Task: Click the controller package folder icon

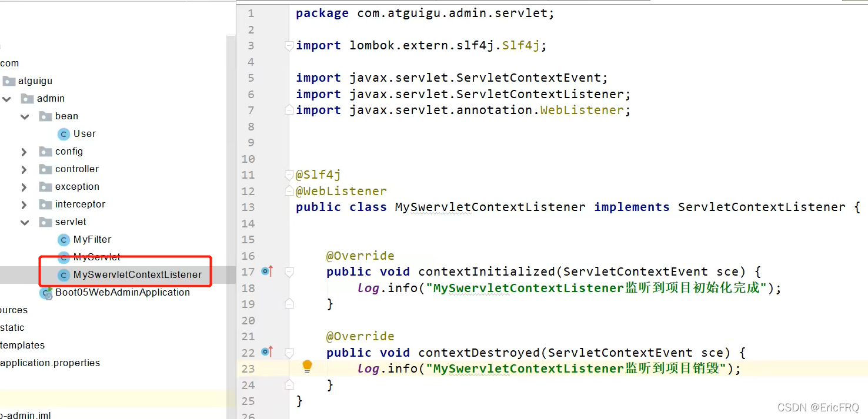Action: (45, 169)
